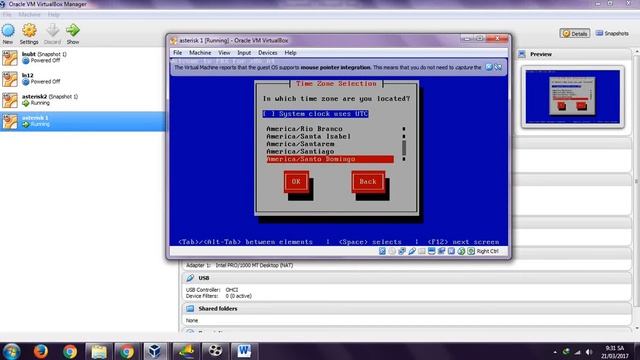Click the VM Preview thumbnail
The width and height of the screenshot is (640, 360).
coord(573,97)
